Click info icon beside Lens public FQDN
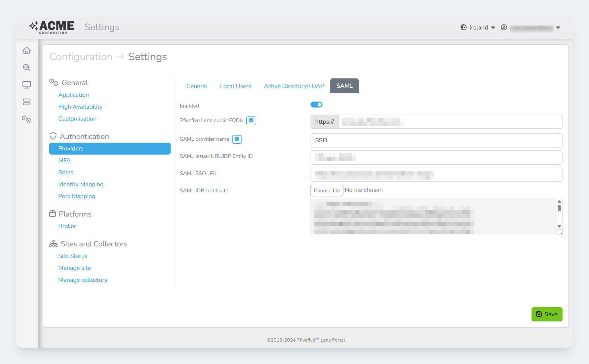 (x=251, y=121)
